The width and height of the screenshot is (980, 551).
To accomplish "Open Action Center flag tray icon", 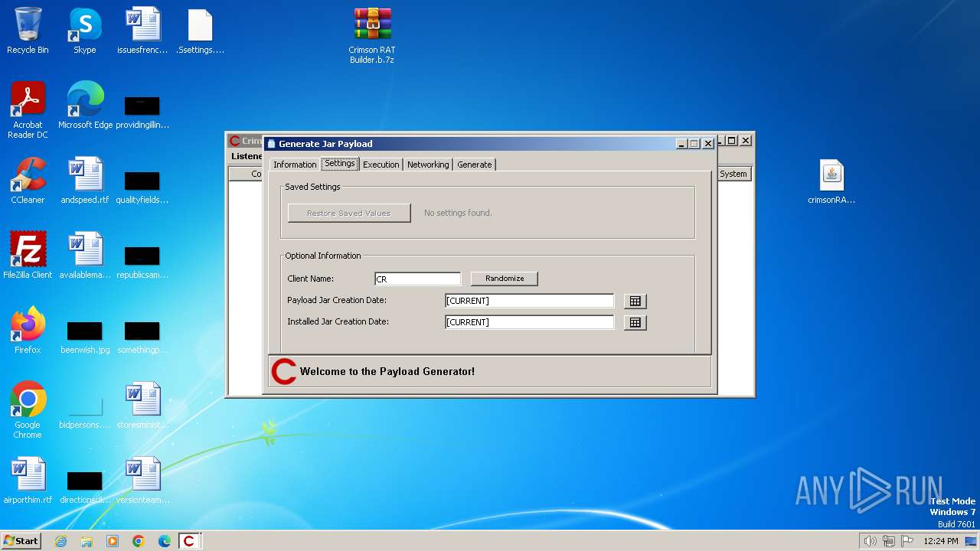I will pos(907,541).
